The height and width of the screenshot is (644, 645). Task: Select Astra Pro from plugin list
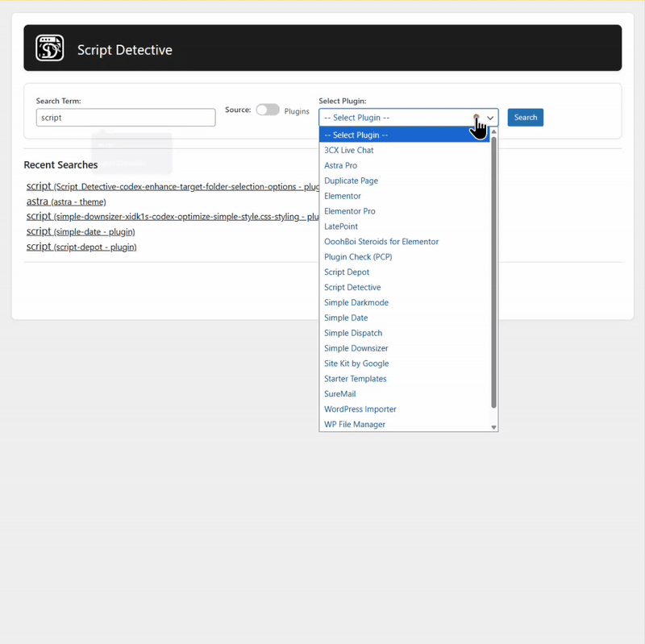click(405, 165)
